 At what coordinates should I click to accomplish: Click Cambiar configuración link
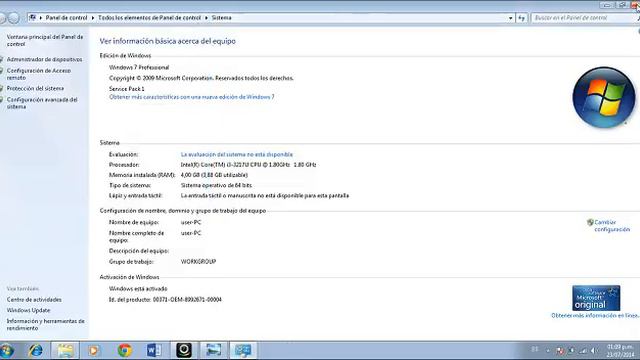[612, 226]
